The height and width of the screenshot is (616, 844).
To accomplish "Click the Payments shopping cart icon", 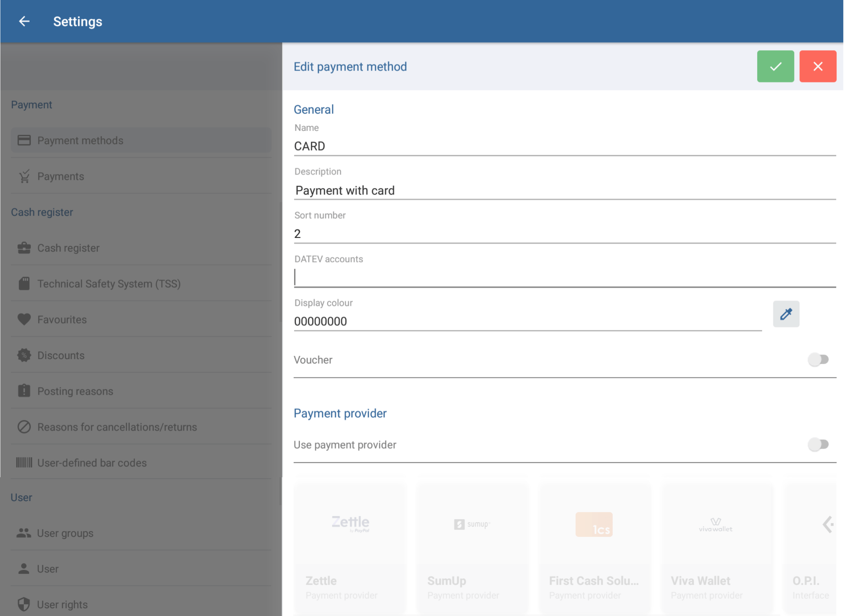I will (24, 176).
